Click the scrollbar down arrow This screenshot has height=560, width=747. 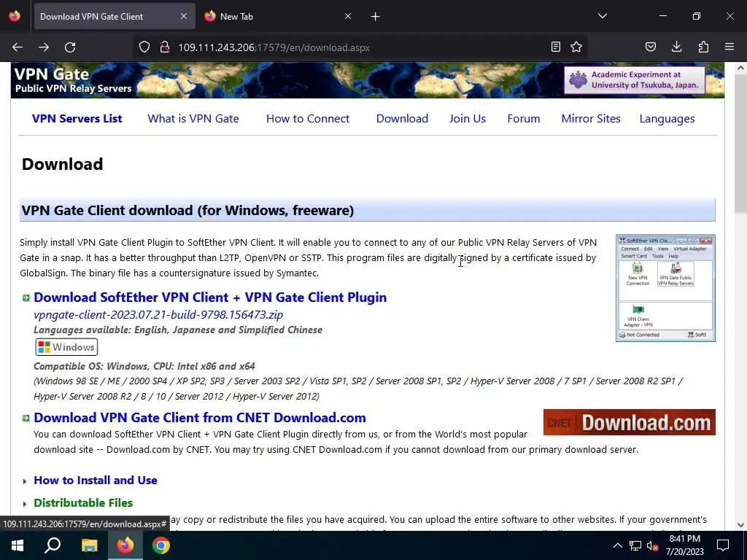tap(741, 525)
